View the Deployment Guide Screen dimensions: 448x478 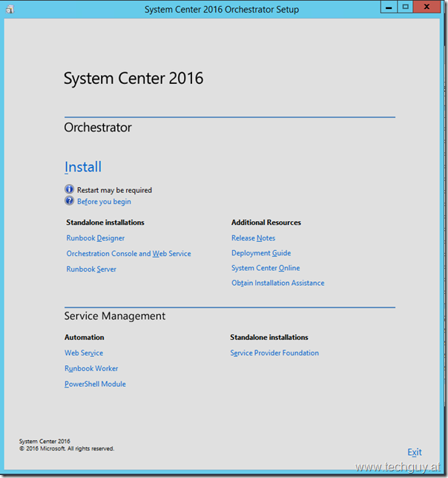tap(261, 253)
